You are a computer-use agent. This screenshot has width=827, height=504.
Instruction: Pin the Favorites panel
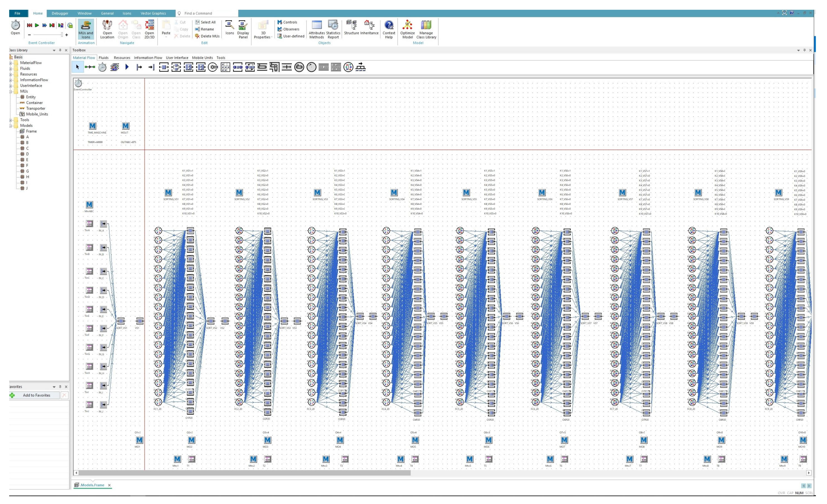pyautogui.click(x=60, y=387)
